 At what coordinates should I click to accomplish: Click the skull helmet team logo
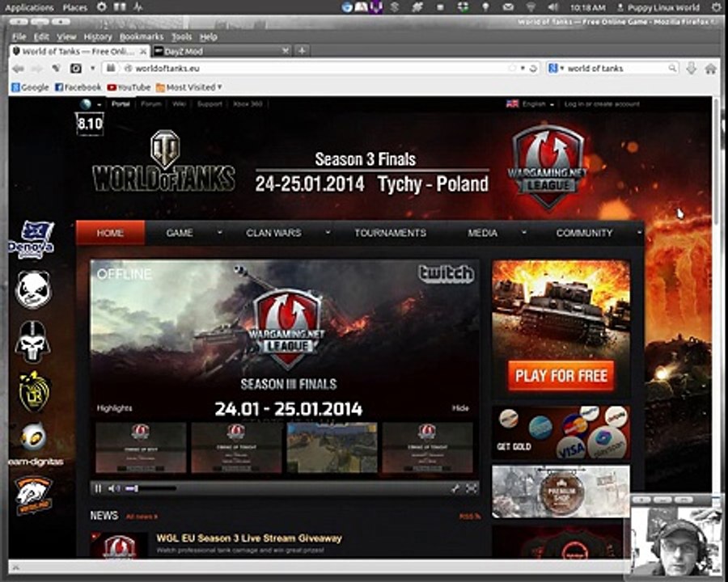pyautogui.click(x=32, y=342)
